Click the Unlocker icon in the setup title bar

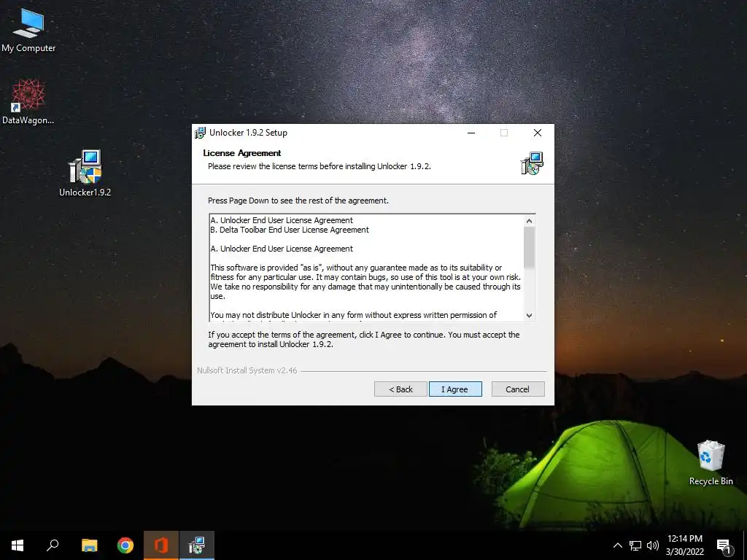click(200, 133)
